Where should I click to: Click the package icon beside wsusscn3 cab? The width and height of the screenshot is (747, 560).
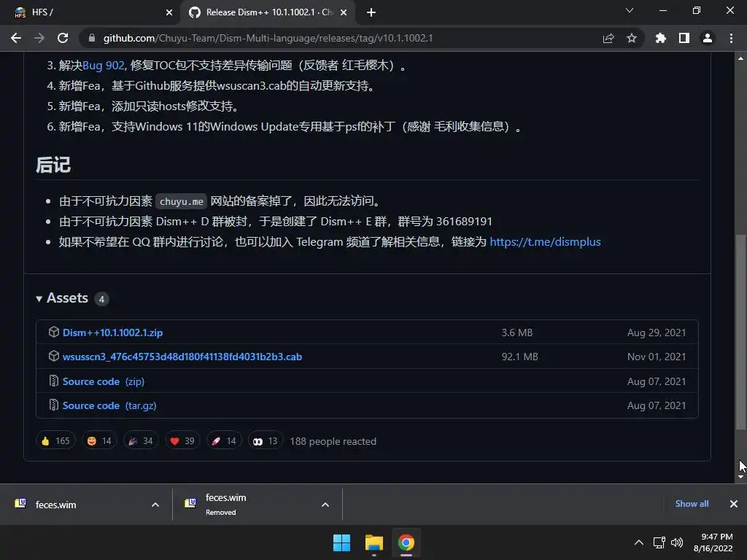point(54,356)
